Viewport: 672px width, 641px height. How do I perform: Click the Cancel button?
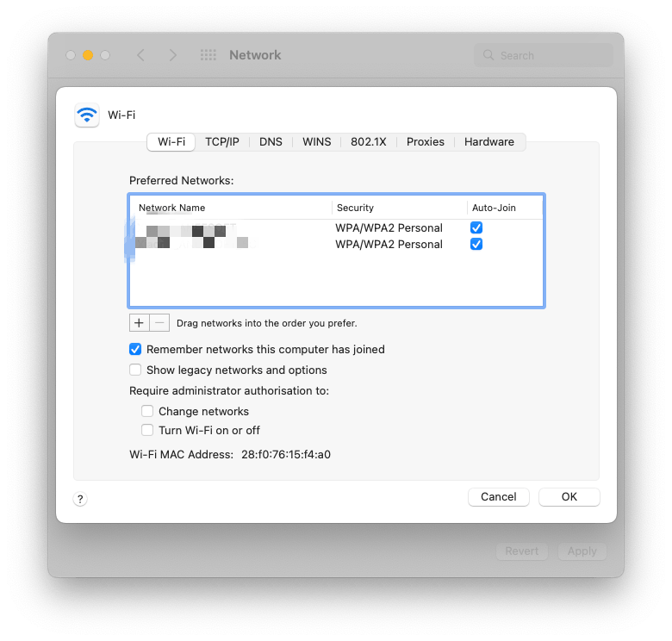pyautogui.click(x=499, y=497)
